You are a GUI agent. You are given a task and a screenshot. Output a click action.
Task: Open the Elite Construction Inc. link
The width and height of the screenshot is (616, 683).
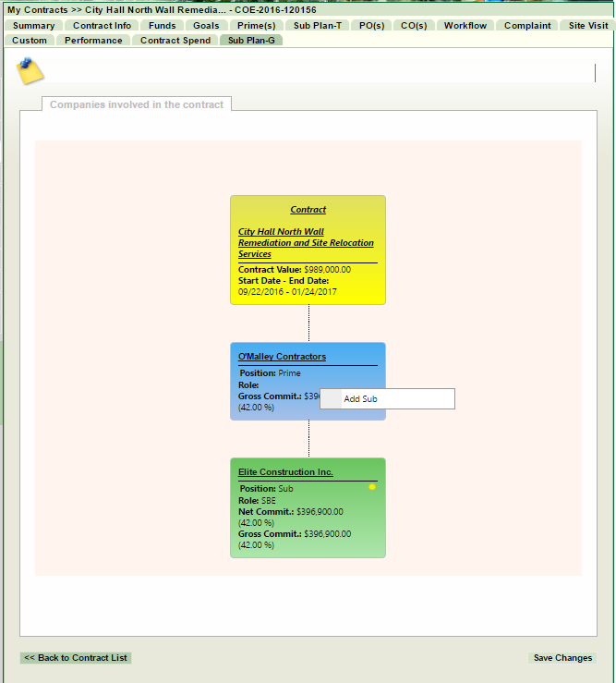(285, 472)
